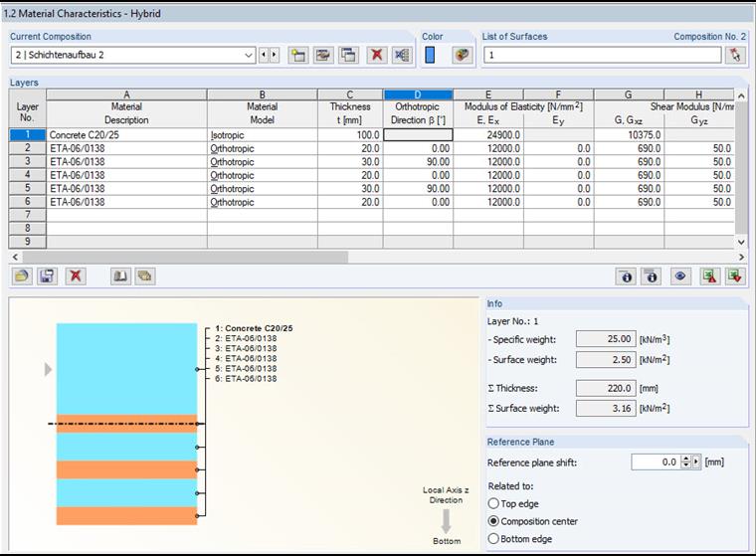Click the Surface weight value 2.50
The image size is (756, 556).
[606, 359]
